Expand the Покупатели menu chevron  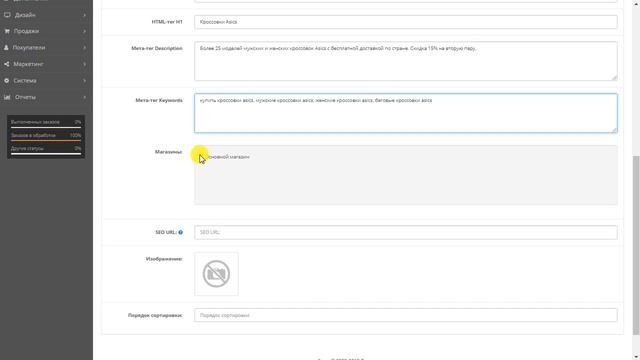[84, 48]
